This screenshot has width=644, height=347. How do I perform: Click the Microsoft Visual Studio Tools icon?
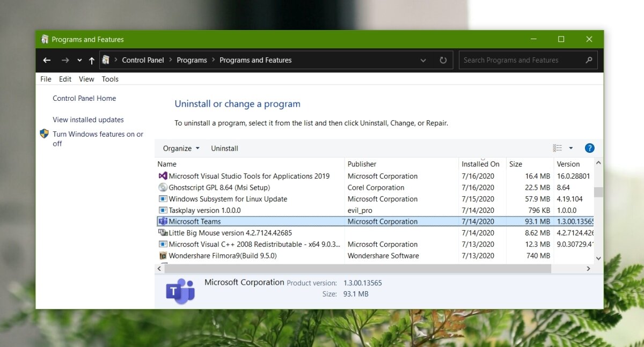tap(163, 176)
